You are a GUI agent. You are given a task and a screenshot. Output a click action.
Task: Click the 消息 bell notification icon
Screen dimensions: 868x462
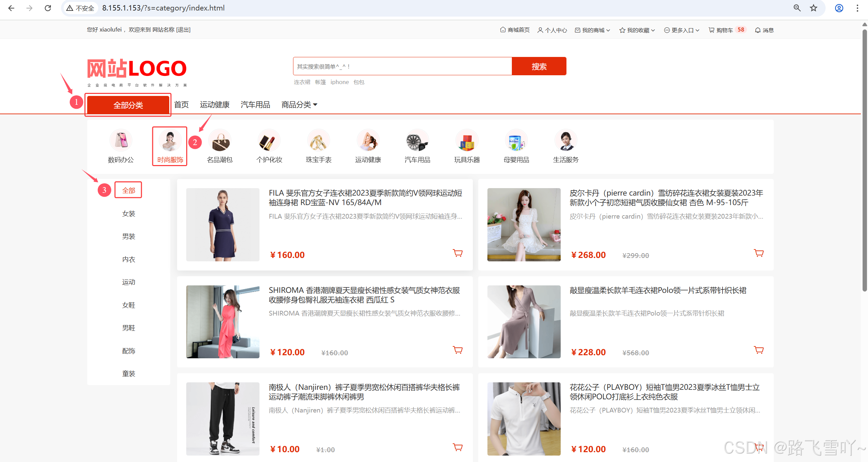(757, 30)
